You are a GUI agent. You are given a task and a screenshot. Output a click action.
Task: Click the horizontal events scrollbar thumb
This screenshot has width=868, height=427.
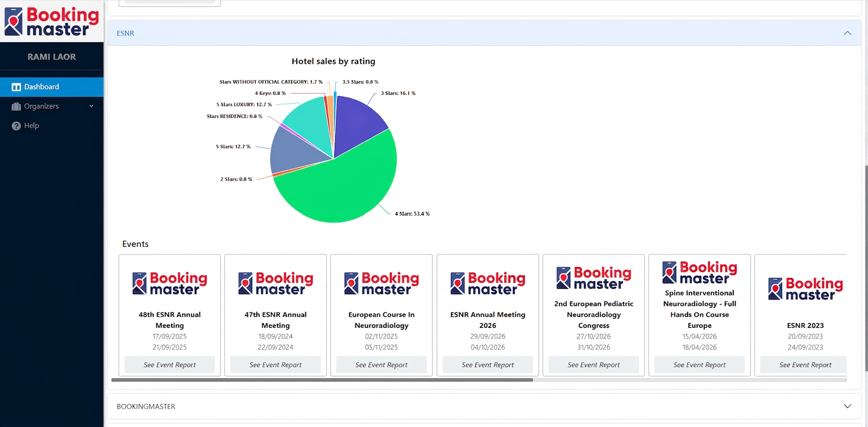coord(322,380)
